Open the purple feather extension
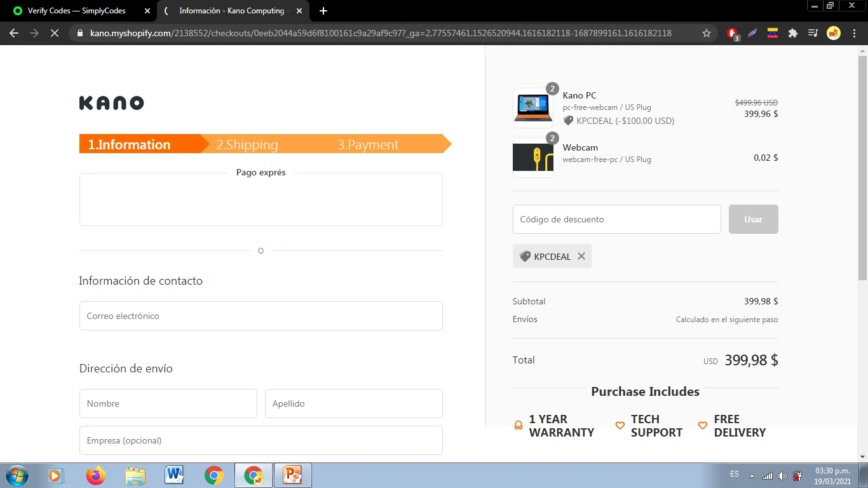 (752, 33)
